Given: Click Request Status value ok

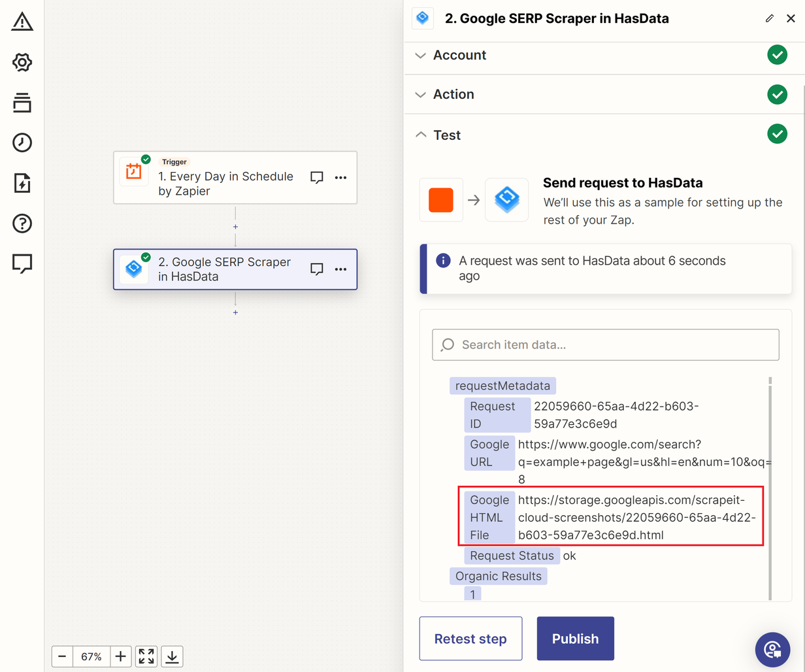Looking at the screenshot, I should 569,556.
